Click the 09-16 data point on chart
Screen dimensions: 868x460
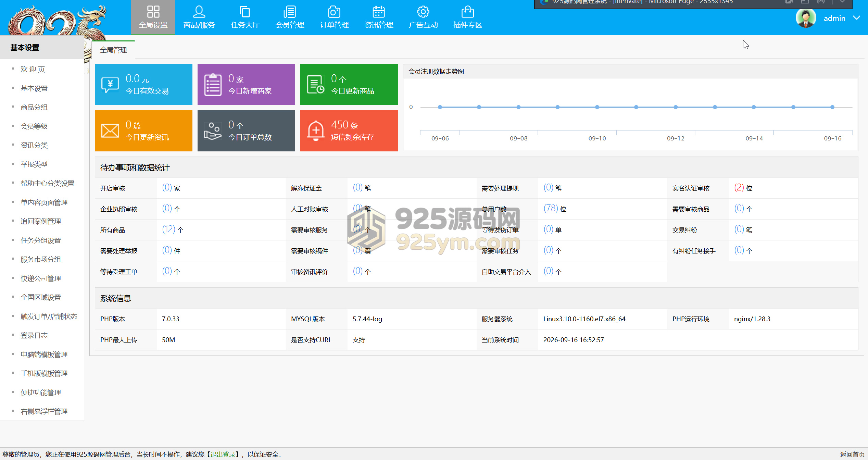(832, 107)
